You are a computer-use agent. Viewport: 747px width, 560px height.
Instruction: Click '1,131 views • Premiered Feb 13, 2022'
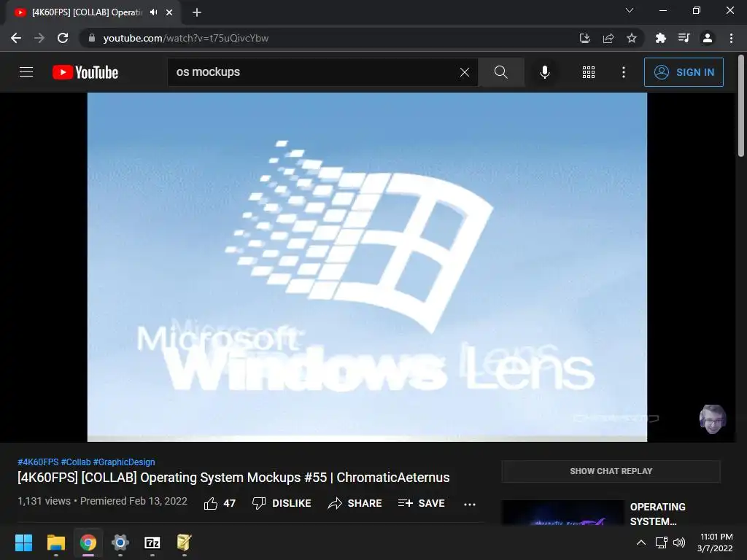click(102, 502)
